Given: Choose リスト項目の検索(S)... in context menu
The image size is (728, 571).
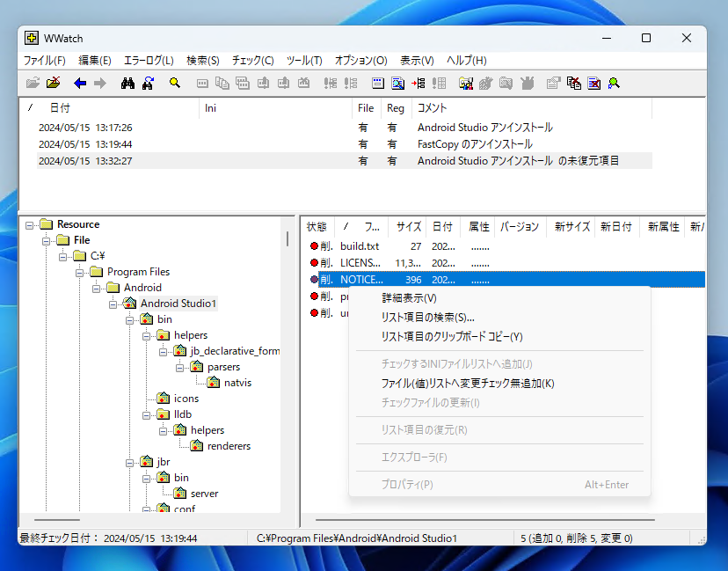Looking at the screenshot, I should point(499,318).
